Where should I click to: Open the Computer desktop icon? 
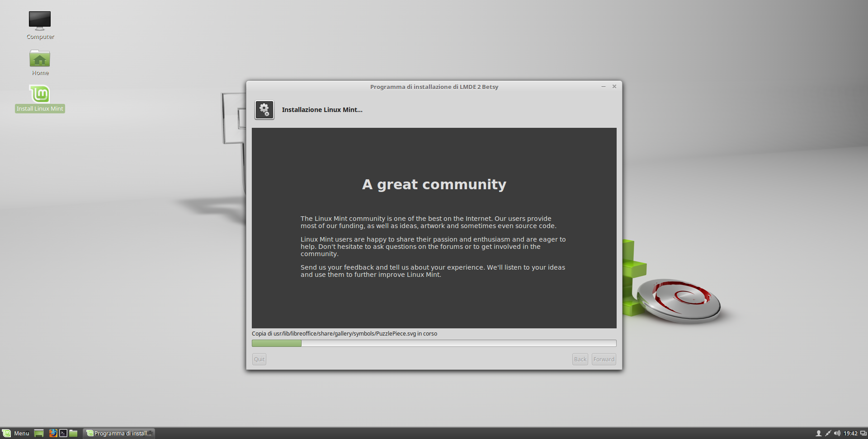click(40, 25)
